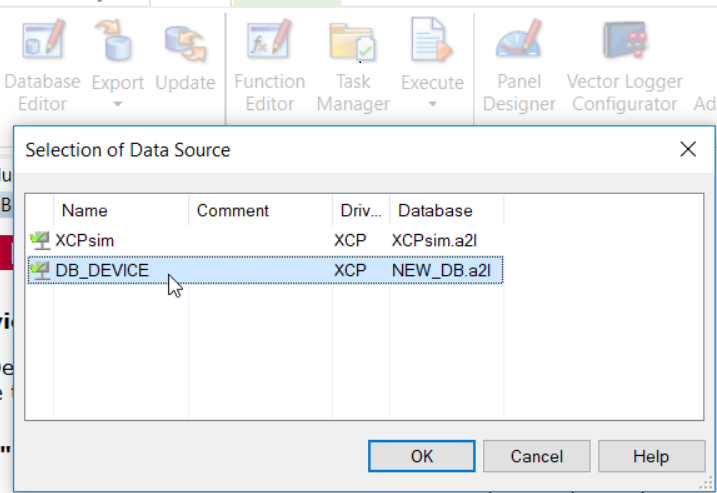Cancel the data source dialog
The width and height of the screenshot is (717, 493).
coord(536,456)
